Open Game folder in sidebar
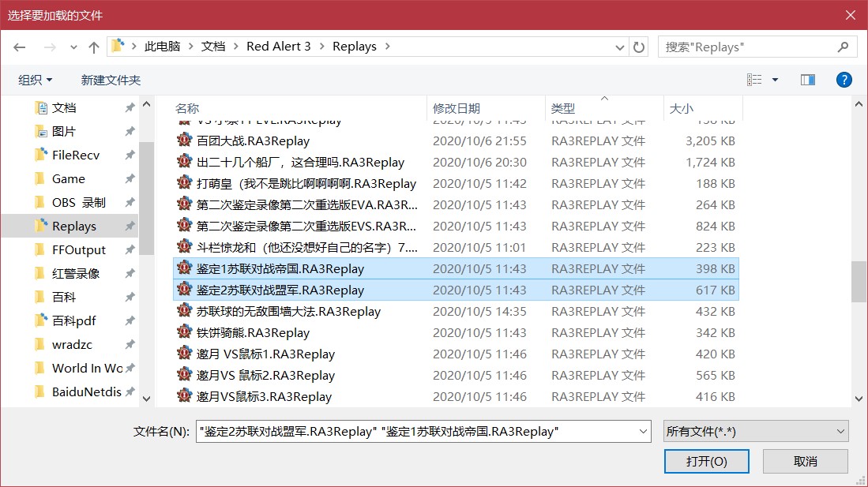The width and height of the screenshot is (868, 487). click(68, 178)
